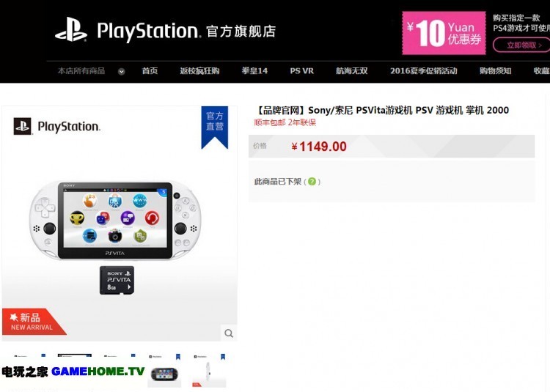Click the Sony PSVita product title link
The height and width of the screenshot is (392, 550).
point(382,111)
